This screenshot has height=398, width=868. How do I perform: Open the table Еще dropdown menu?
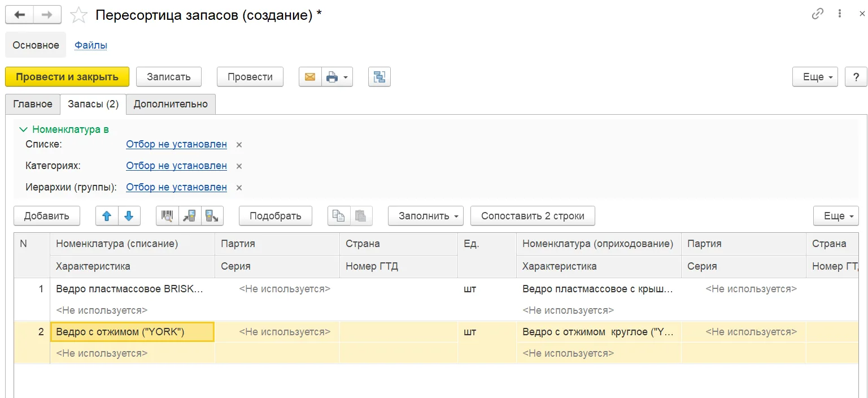click(836, 216)
